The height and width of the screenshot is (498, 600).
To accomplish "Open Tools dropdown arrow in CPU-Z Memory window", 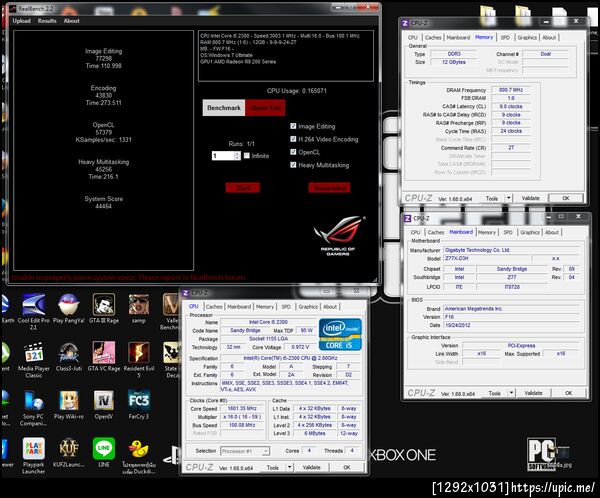I will point(509,198).
